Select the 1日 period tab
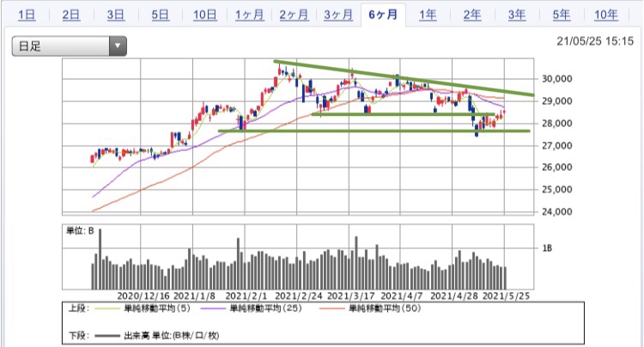 coord(27,15)
